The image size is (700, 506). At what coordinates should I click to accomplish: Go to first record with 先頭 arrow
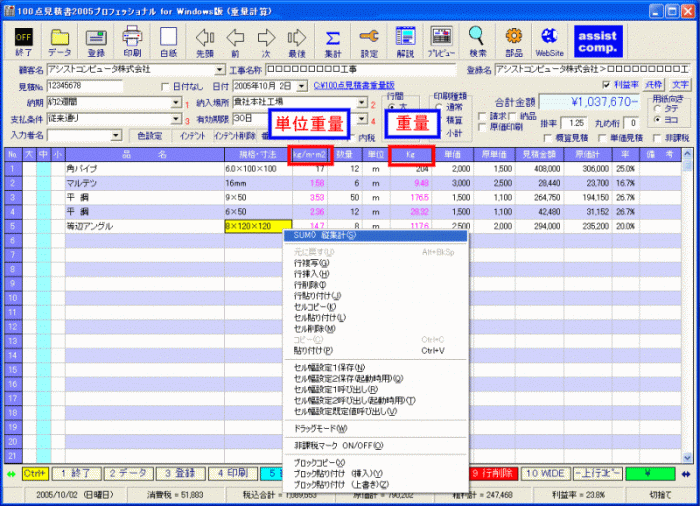(x=205, y=42)
